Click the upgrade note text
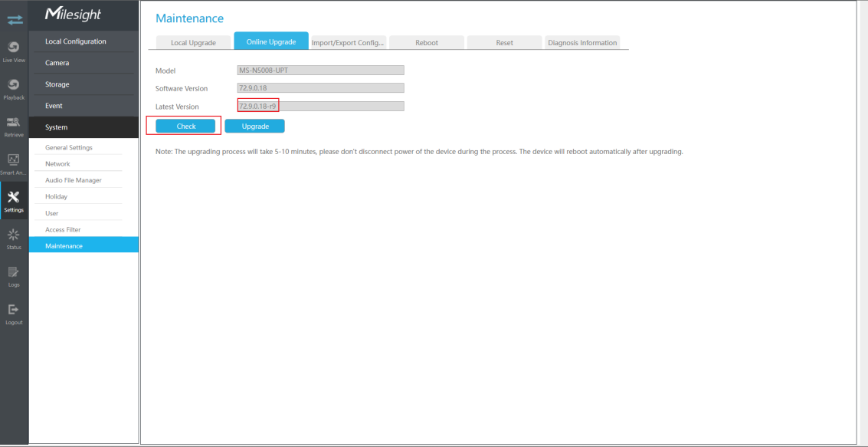The width and height of the screenshot is (868, 447). tap(419, 152)
